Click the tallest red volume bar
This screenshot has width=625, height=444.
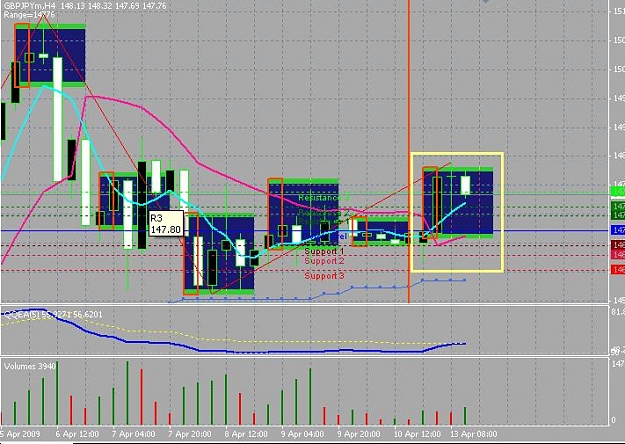pyautogui.click(x=141, y=397)
